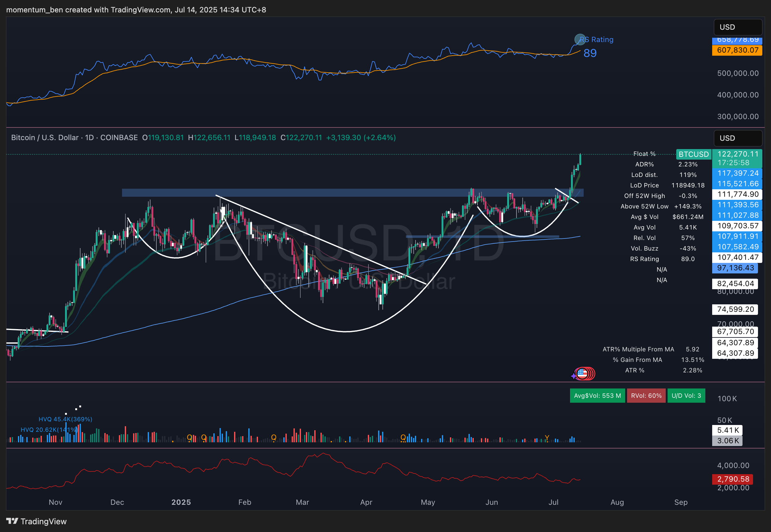
Task: Click the HVQ 45.4K(369%) volume label
Action: [x=65, y=419]
